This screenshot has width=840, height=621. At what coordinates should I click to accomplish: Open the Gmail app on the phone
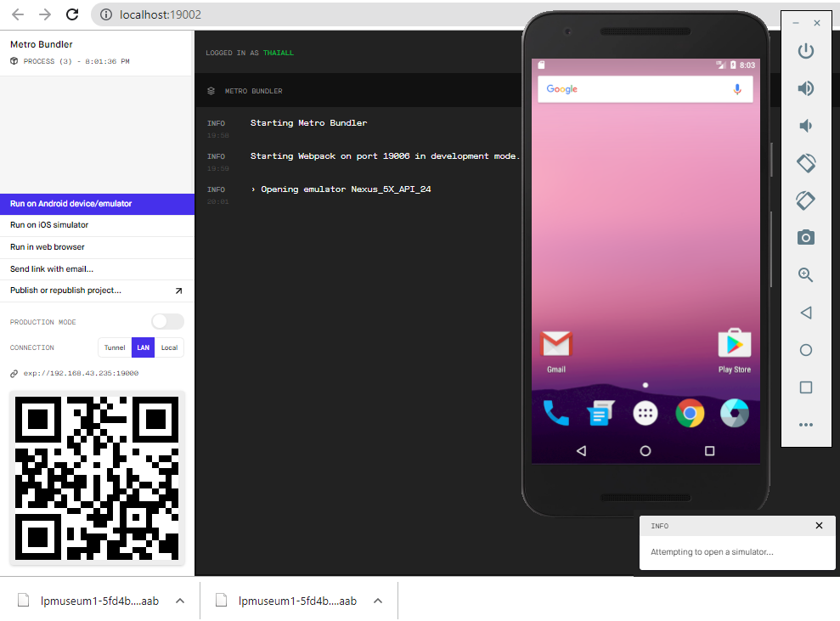pyautogui.click(x=556, y=351)
